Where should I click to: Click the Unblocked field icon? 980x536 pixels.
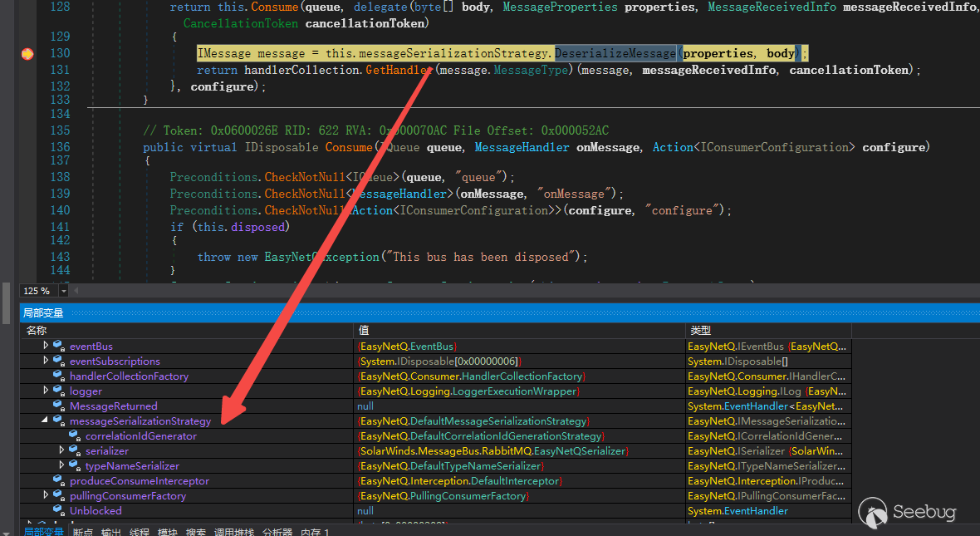pos(59,511)
